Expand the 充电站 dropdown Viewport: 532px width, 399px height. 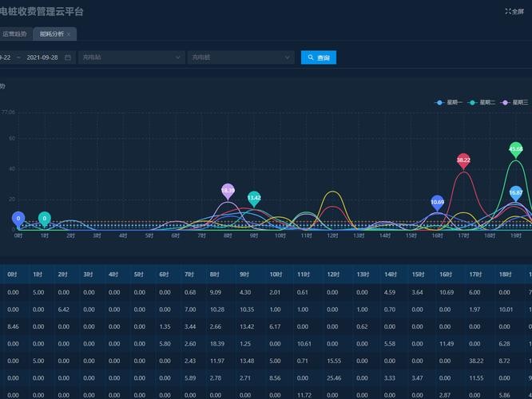(132, 57)
